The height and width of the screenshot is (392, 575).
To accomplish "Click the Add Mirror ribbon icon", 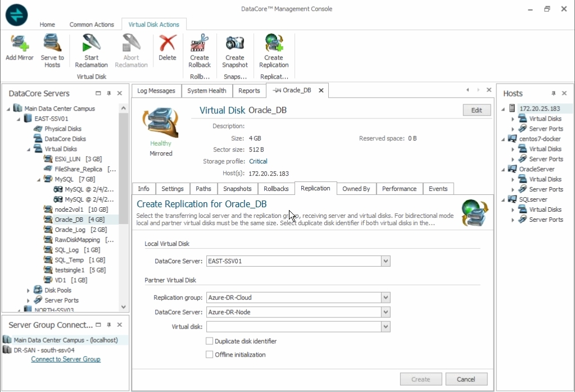I will pos(20,43).
